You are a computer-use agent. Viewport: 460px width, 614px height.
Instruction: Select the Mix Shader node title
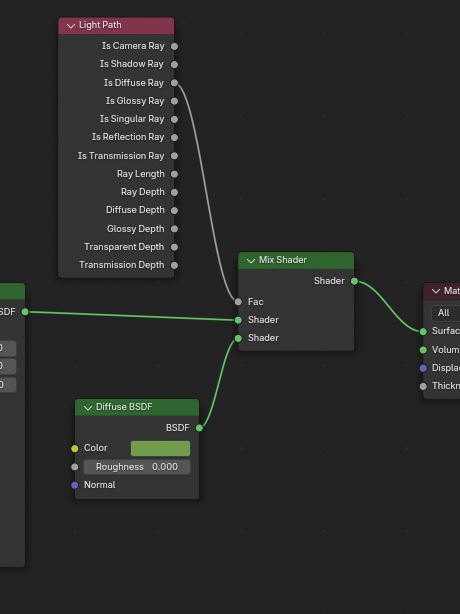pos(283,260)
